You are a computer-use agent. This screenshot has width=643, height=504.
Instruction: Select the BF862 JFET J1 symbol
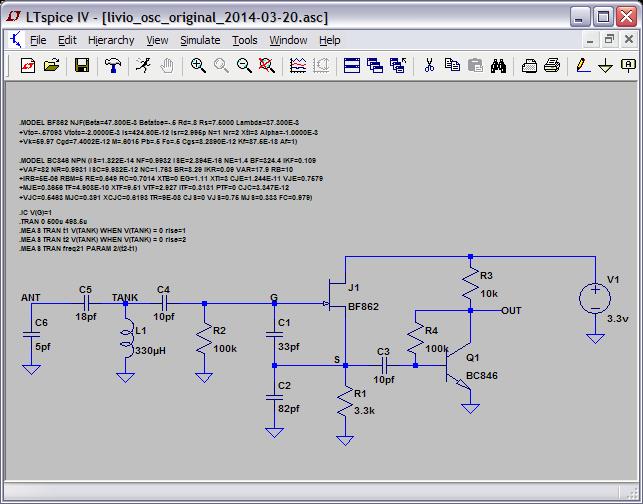click(337, 294)
